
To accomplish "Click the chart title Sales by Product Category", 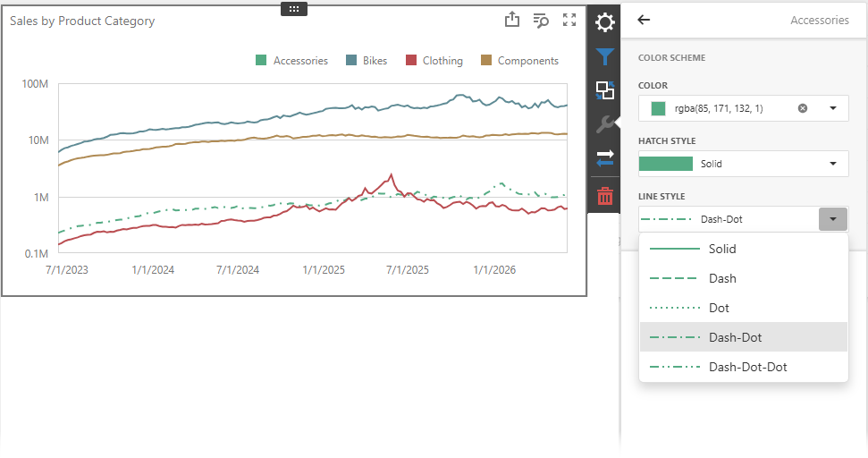I will point(82,21).
